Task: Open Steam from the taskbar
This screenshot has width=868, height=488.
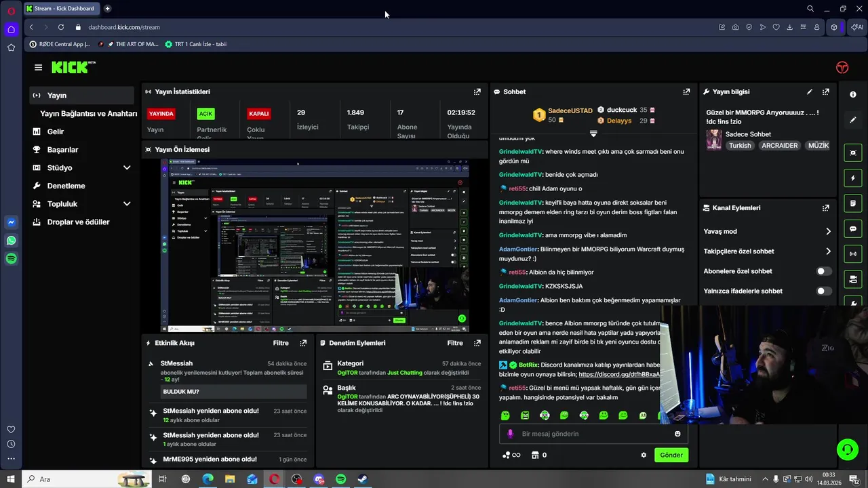Action: (363, 479)
